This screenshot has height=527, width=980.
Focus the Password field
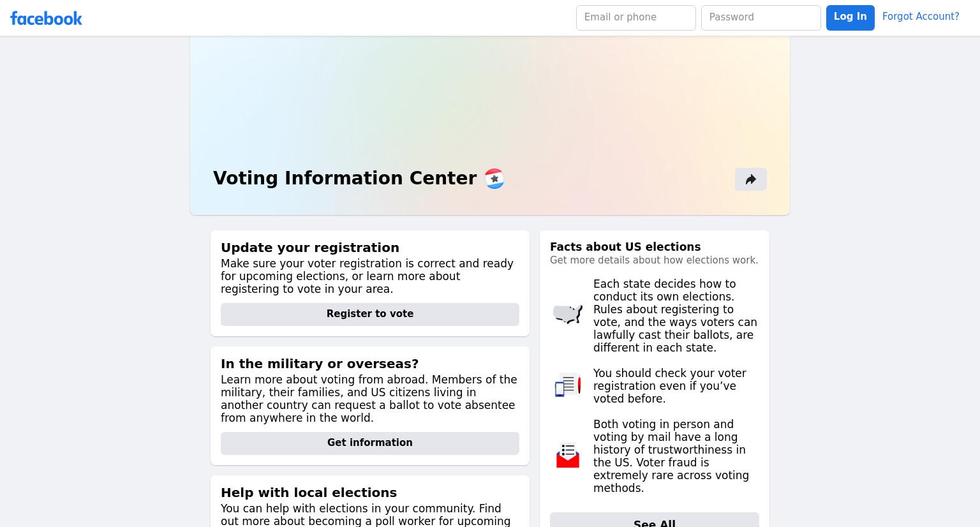pyautogui.click(x=761, y=18)
